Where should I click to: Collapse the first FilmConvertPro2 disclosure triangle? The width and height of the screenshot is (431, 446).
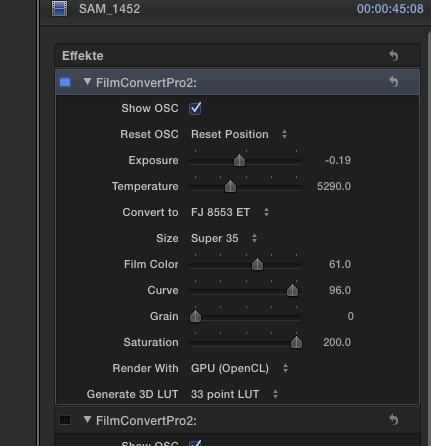tap(87, 82)
